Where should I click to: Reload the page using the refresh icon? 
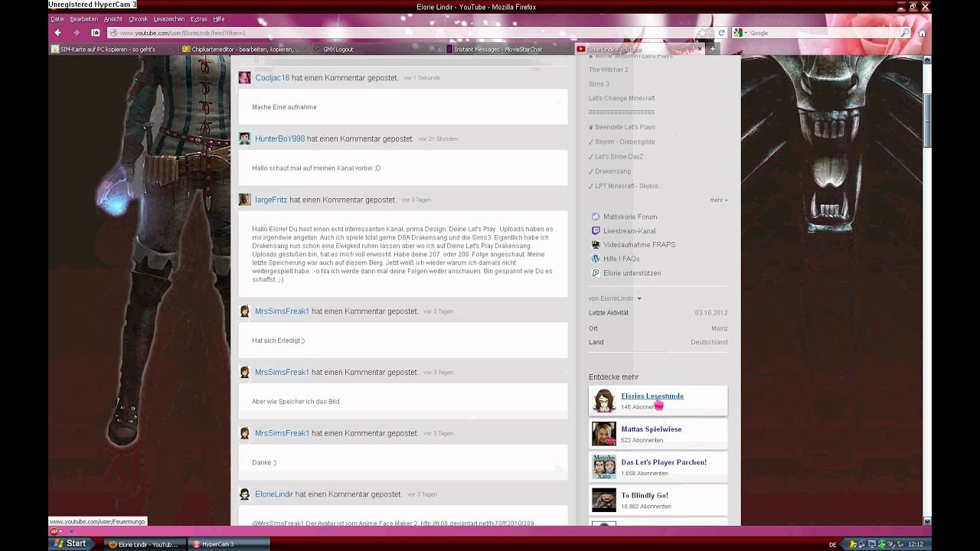(x=721, y=33)
